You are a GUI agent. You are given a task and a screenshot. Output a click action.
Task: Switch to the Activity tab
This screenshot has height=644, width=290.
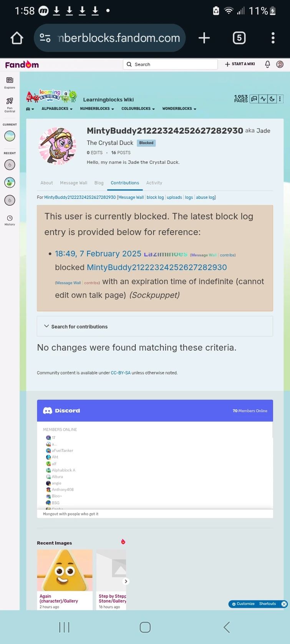click(x=154, y=183)
